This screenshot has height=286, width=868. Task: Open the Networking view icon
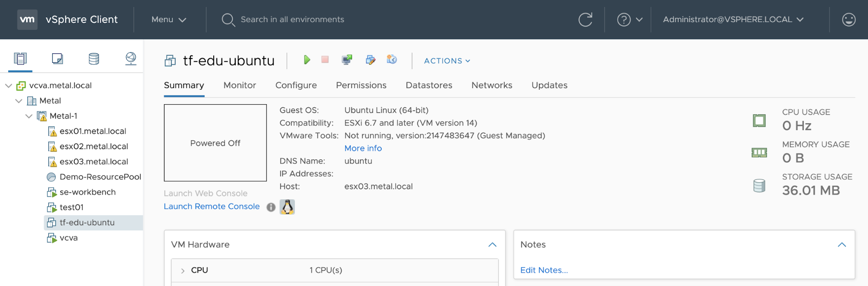click(131, 58)
